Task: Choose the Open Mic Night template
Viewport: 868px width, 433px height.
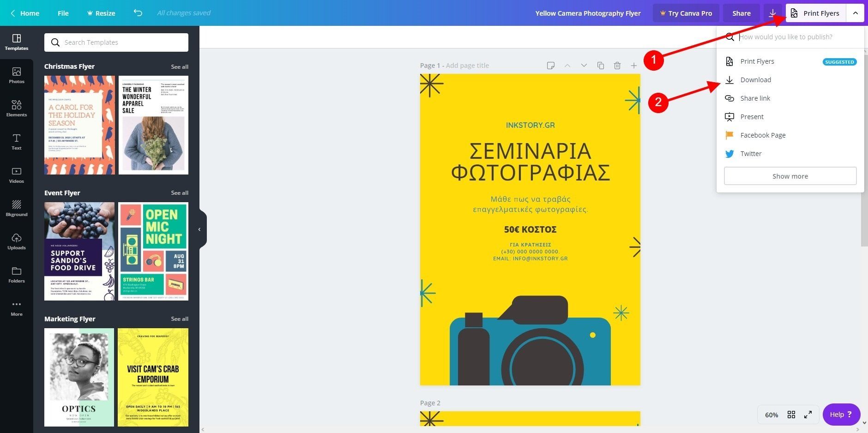Action: pyautogui.click(x=153, y=251)
